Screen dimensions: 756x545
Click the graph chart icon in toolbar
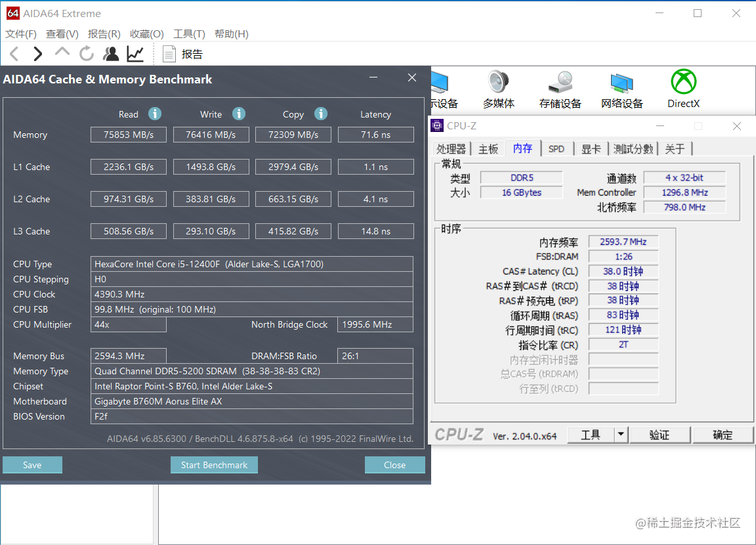click(135, 54)
